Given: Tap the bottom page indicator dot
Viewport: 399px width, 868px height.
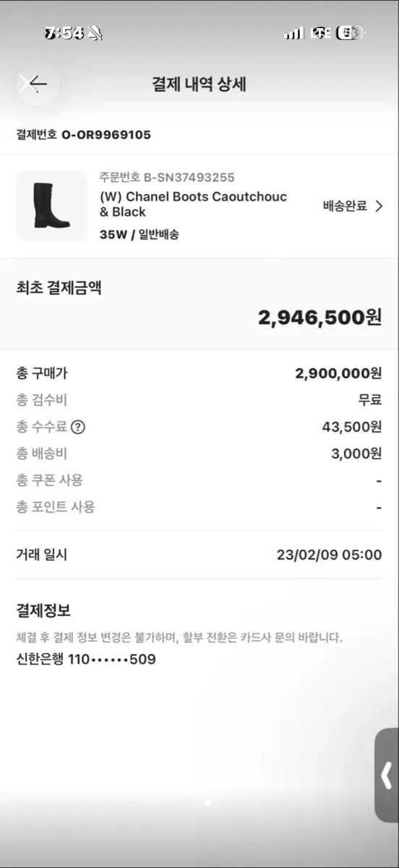Looking at the screenshot, I should pos(207,802).
